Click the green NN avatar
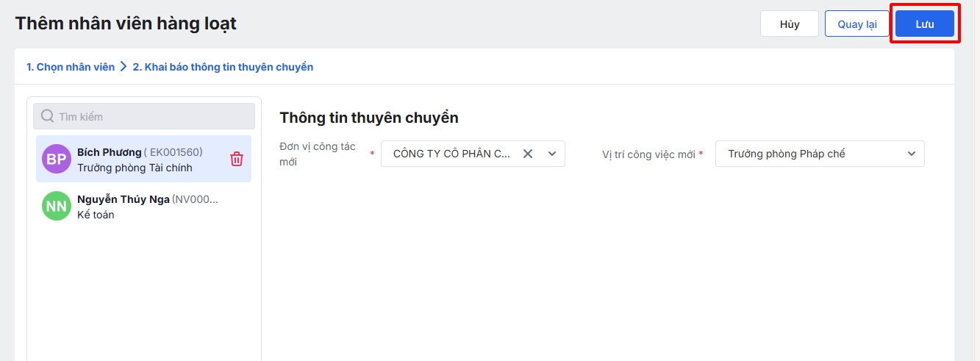The height and width of the screenshot is (361, 980). [x=57, y=207]
